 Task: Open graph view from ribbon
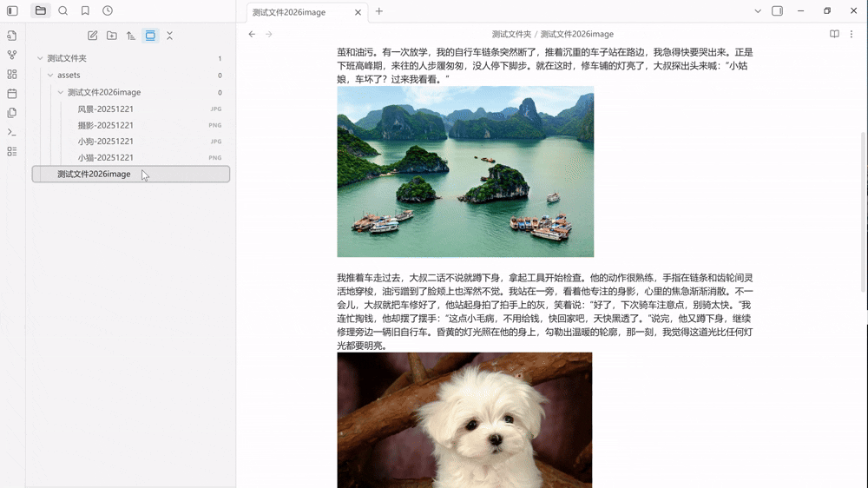point(11,55)
